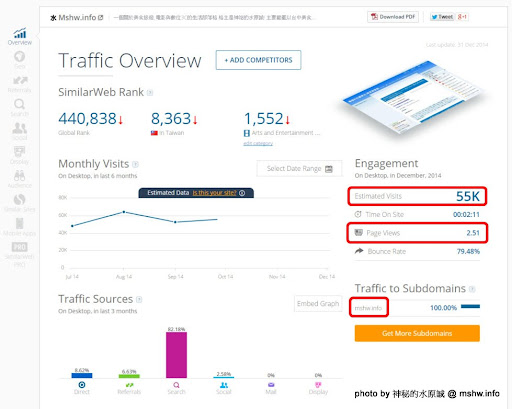Click the info icon in Estimated Data banner
The height and width of the screenshot is (409, 512).
(242, 193)
